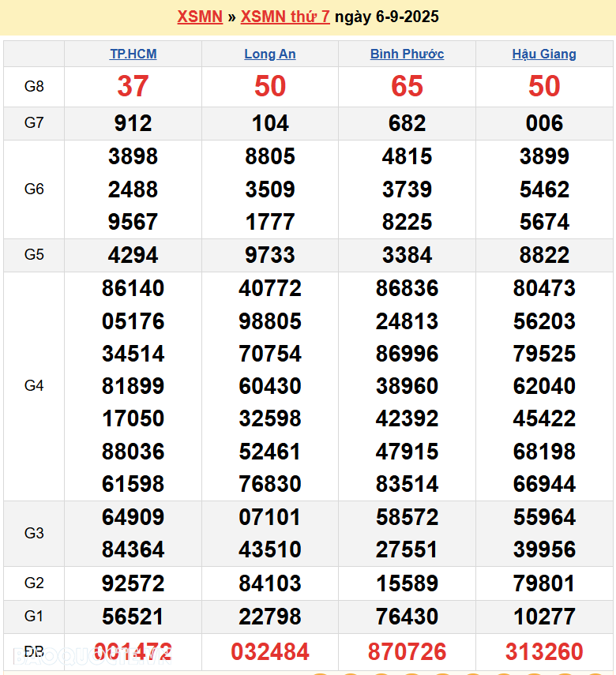Click Hậu Giang G7 number 006
Screen dimensions: 616x675
point(544,123)
